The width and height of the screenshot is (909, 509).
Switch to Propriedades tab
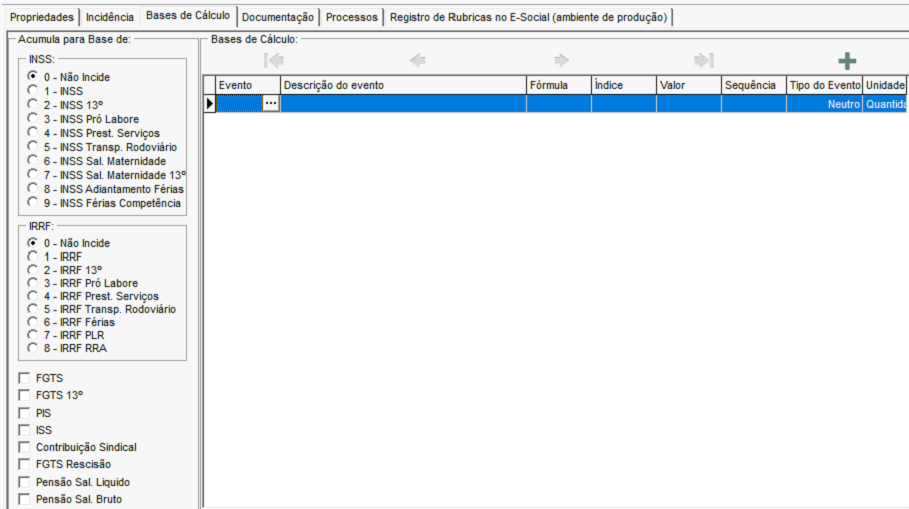(42, 17)
